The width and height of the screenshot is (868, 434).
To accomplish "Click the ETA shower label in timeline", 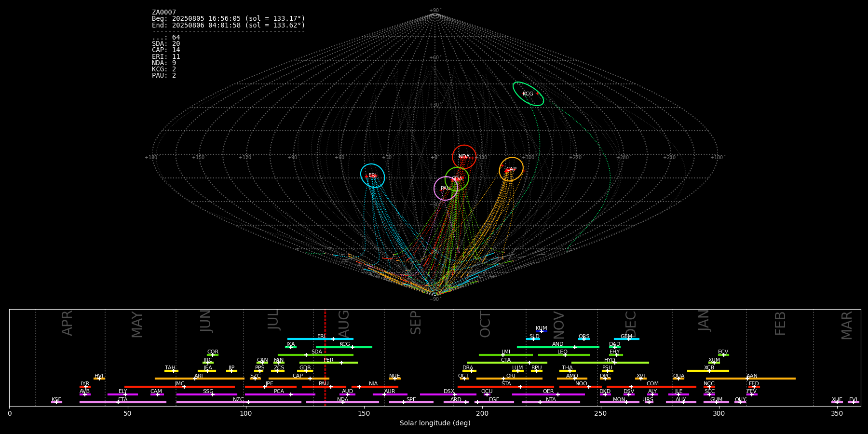I will [x=123, y=400].
